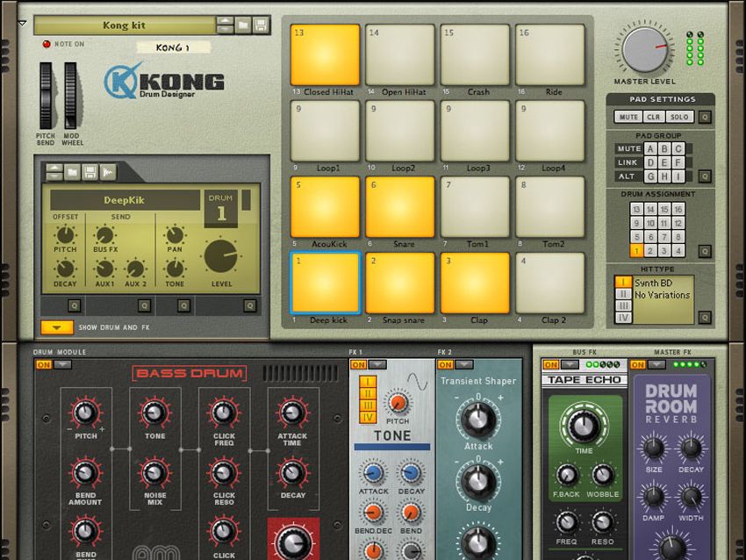This screenshot has height=560, width=746.
Task: Save the DeepKik drum patch with disk icon
Action: point(90,172)
